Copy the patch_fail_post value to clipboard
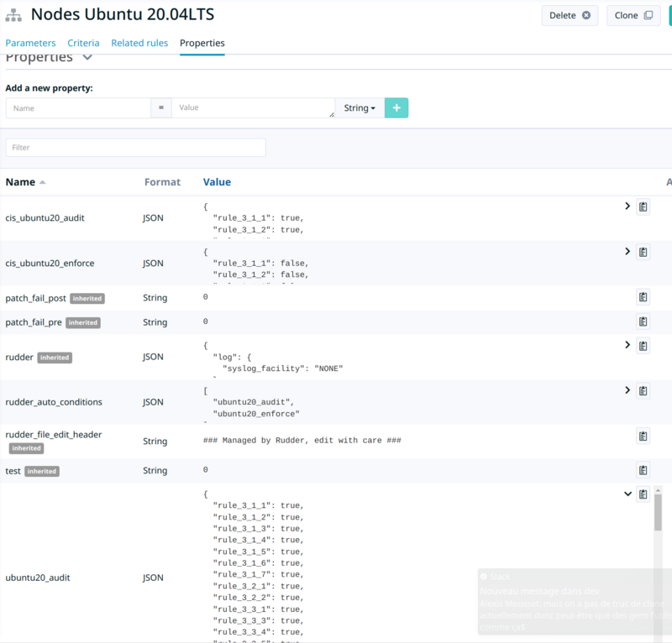 point(643,297)
